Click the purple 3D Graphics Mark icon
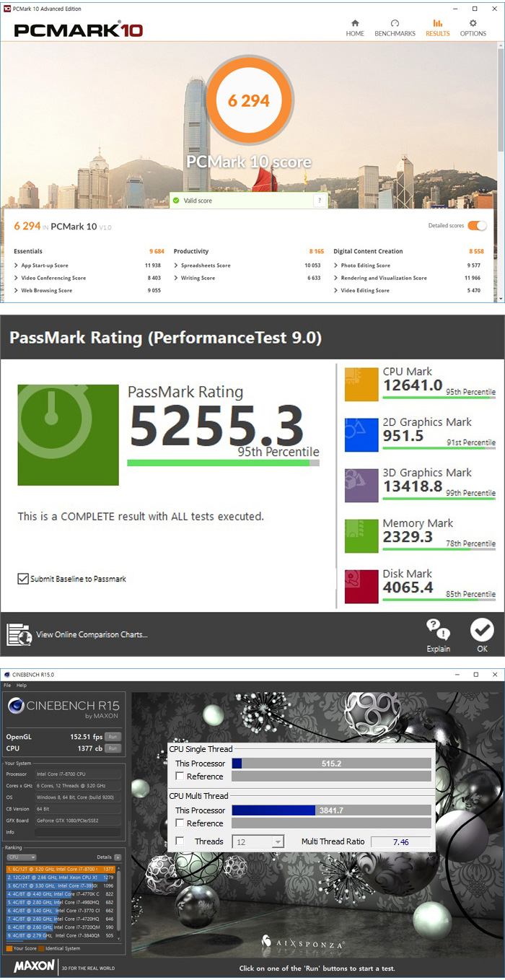Viewport: 505px width, 980px height. pos(361,486)
